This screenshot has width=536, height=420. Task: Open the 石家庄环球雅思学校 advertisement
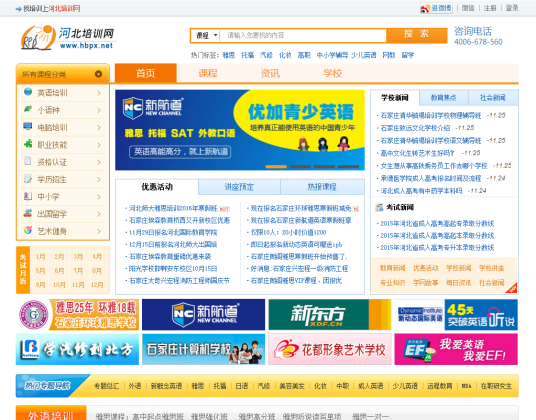click(x=77, y=315)
